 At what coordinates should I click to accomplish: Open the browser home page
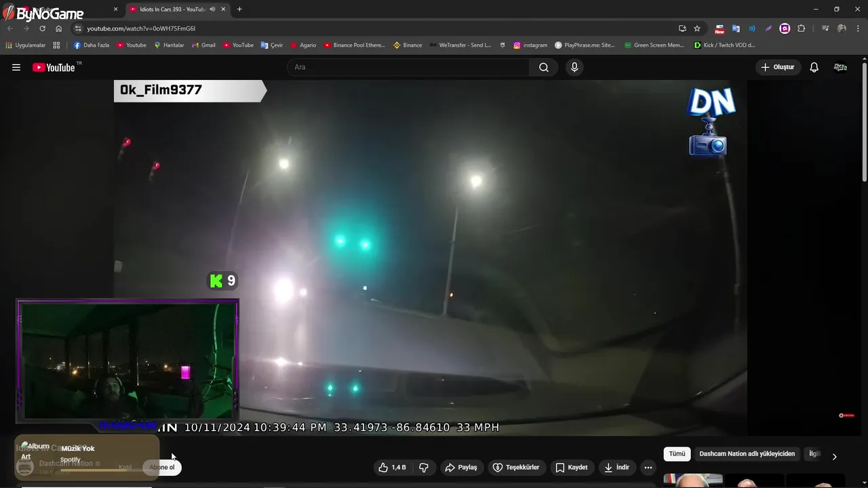(x=59, y=28)
